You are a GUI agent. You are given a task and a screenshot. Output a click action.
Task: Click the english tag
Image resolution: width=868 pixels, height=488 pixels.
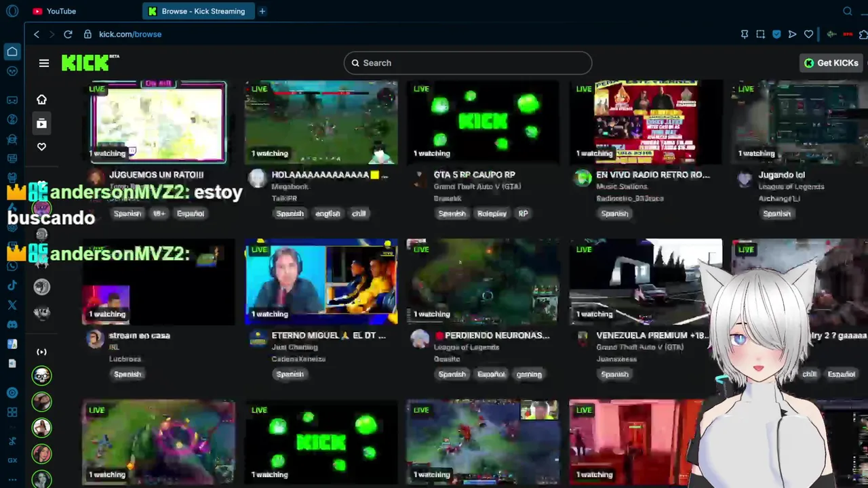click(x=328, y=213)
